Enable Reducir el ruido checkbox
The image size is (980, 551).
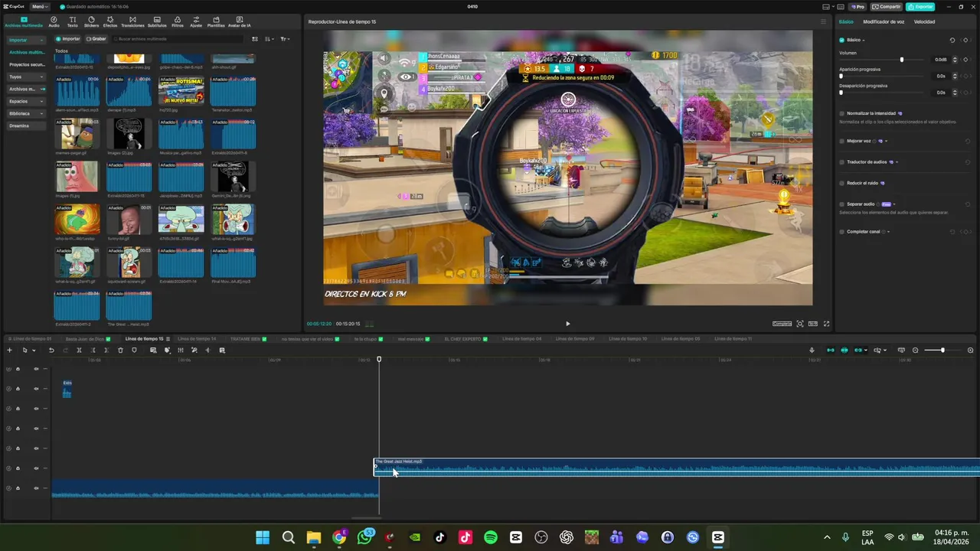point(841,183)
